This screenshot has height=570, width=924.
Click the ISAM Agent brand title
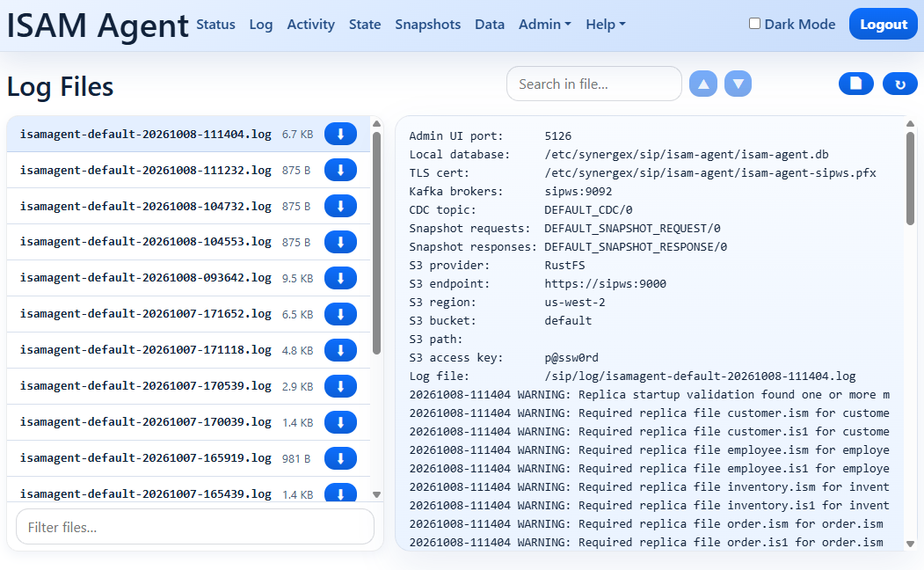click(98, 26)
